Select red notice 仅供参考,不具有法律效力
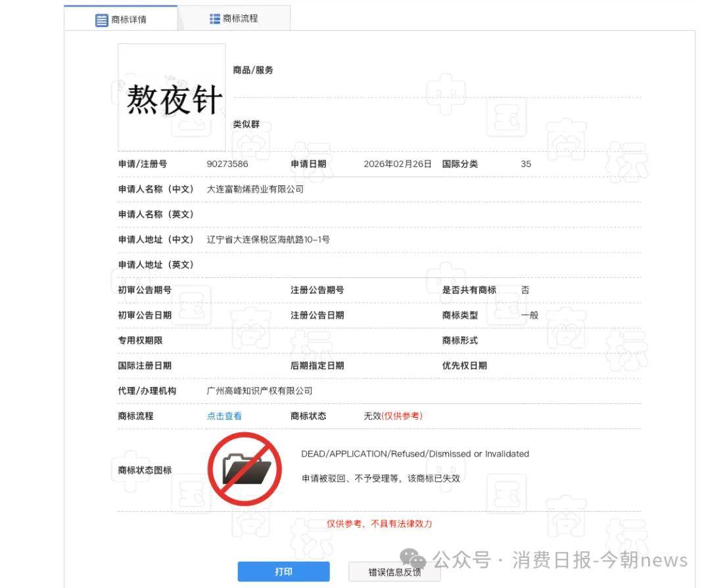The width and height of the screenshot is (710, 588). point(379,524)
